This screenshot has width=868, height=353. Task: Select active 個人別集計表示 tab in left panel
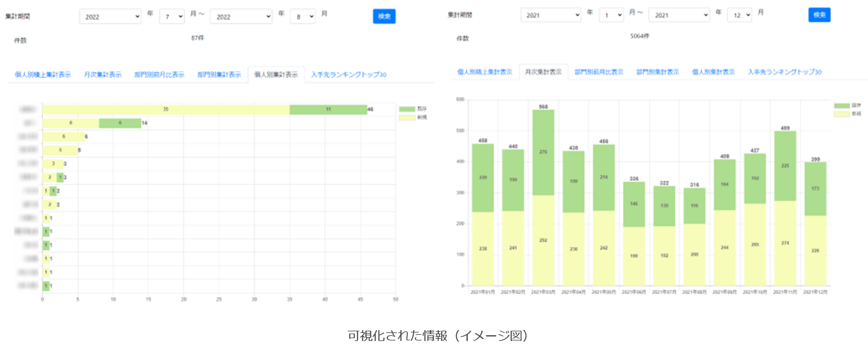277,74
